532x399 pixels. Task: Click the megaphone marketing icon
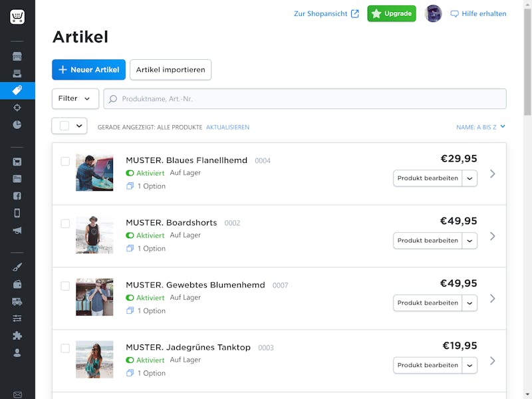(17, 231)
